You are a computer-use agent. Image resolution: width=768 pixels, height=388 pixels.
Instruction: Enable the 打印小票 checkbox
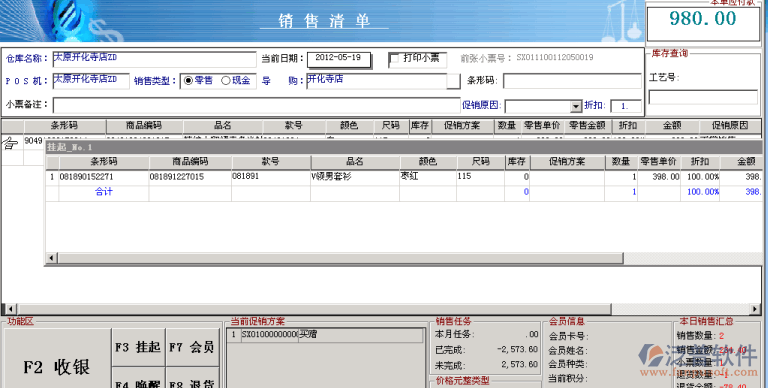tap(394, 58)
